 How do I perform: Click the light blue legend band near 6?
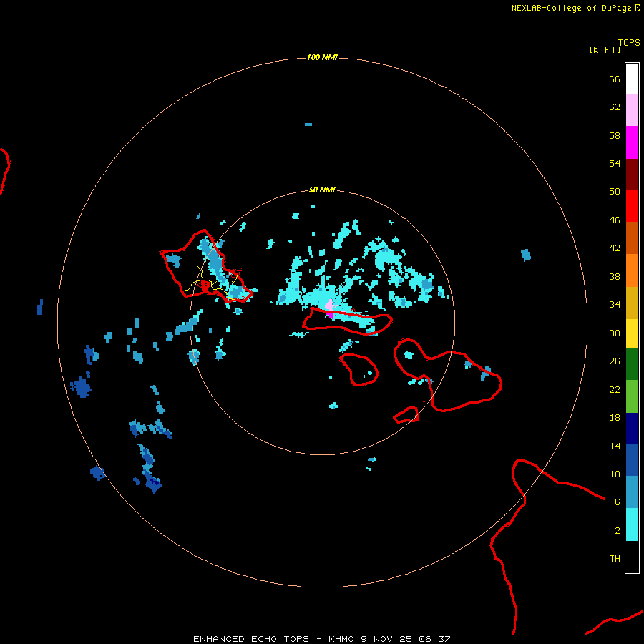tap(632, 492)
